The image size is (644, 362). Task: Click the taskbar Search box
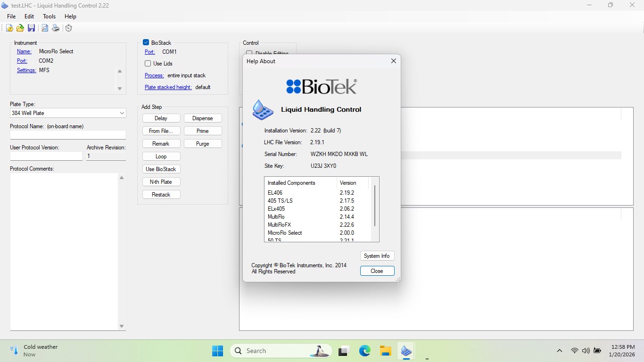click(x=281, y=351)
